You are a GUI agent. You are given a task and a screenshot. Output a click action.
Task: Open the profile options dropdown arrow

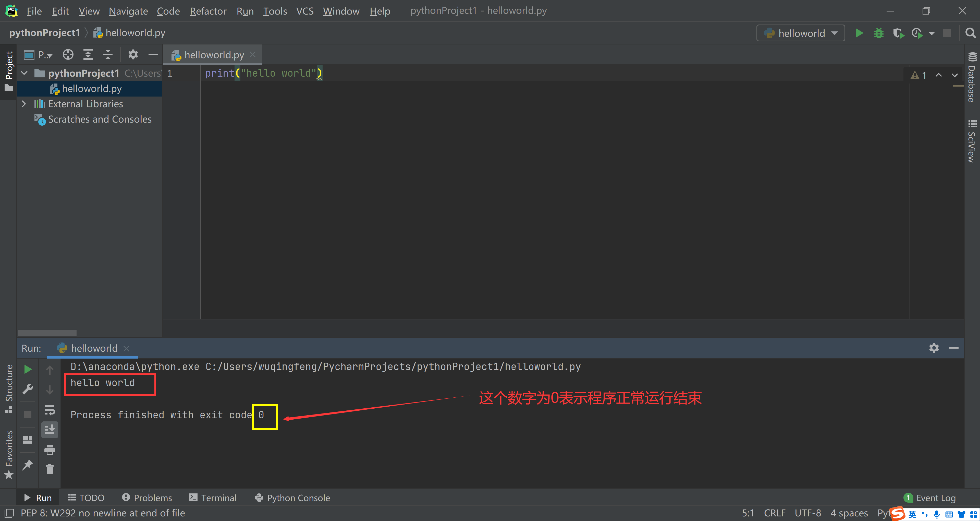coord(931,33)
